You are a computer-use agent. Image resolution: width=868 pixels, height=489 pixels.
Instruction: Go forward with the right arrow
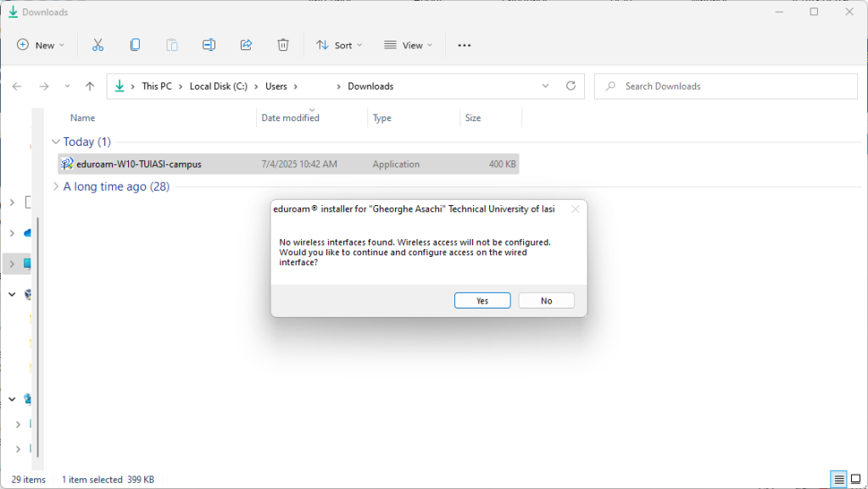click(44, 86)
